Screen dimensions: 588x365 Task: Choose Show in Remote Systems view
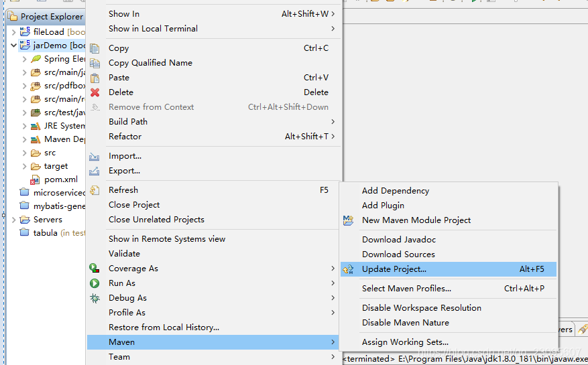coord(214,238)
